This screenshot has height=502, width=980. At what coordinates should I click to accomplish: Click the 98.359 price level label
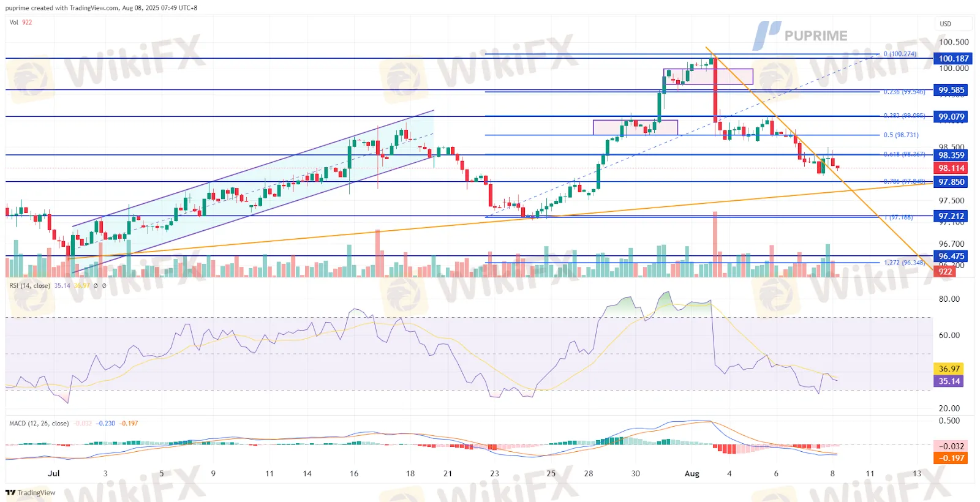click(951, 155)
